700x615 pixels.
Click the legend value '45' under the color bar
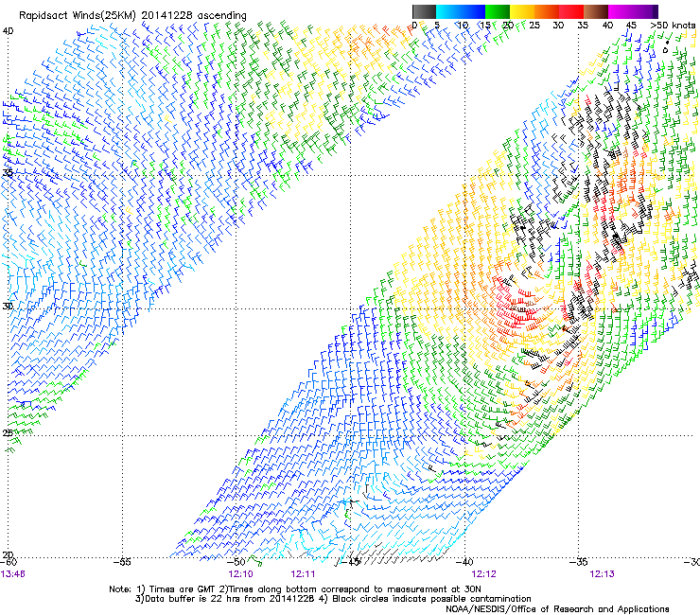tap(631, 25)
